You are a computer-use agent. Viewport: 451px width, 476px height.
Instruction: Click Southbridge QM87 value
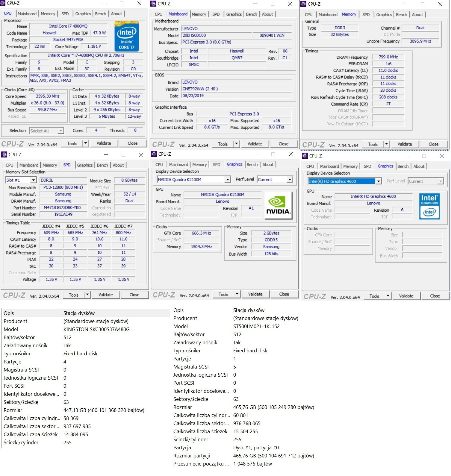(237, 58)
